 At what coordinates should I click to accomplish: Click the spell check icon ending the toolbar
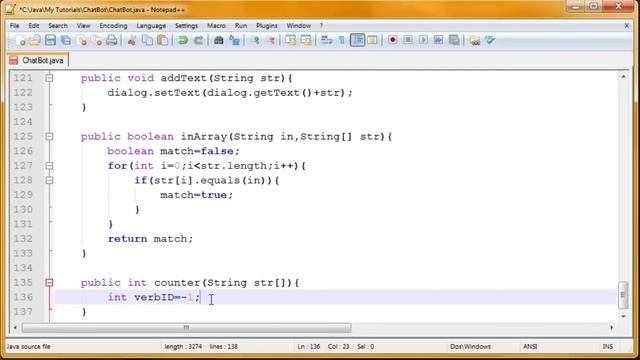490,40
